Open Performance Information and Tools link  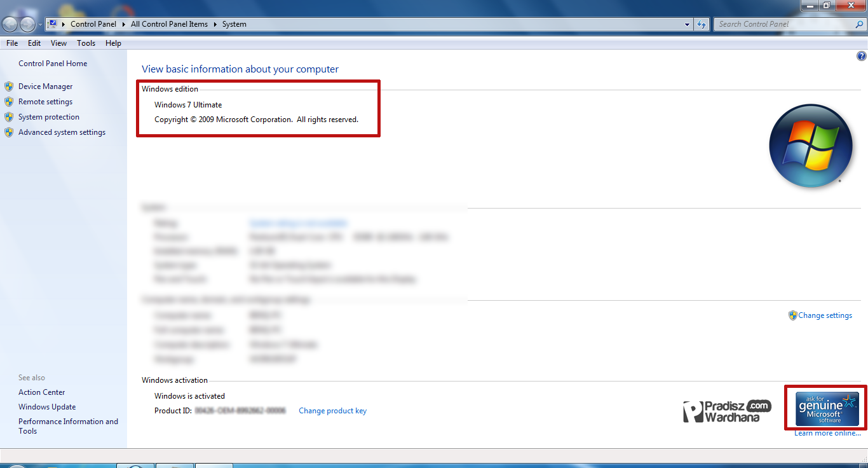(x=68, y=426)
